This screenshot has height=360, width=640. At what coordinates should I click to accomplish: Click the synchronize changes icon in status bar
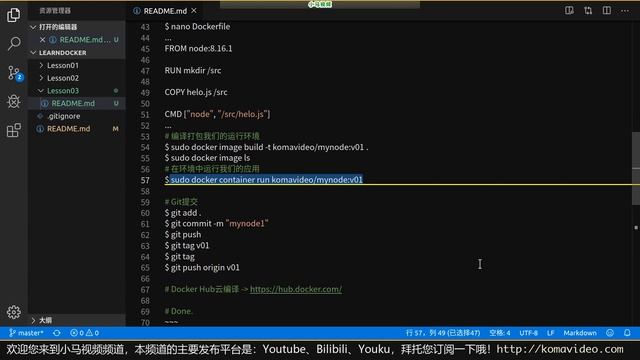(57, 333)
